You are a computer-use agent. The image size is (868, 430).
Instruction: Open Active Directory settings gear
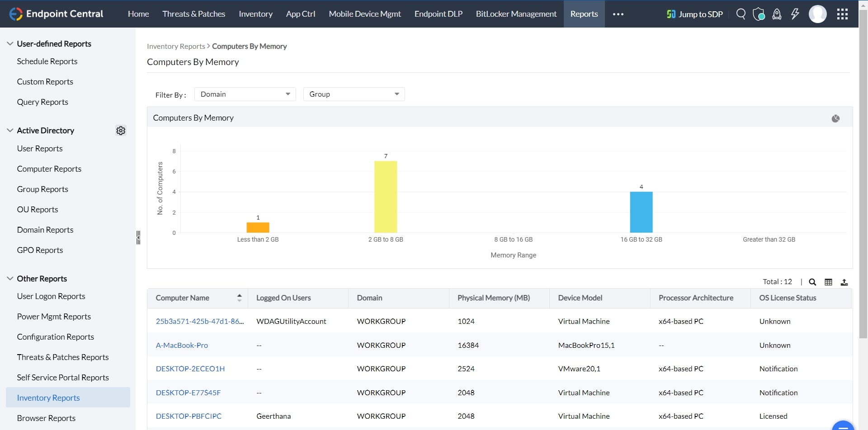tap(121, 131)
